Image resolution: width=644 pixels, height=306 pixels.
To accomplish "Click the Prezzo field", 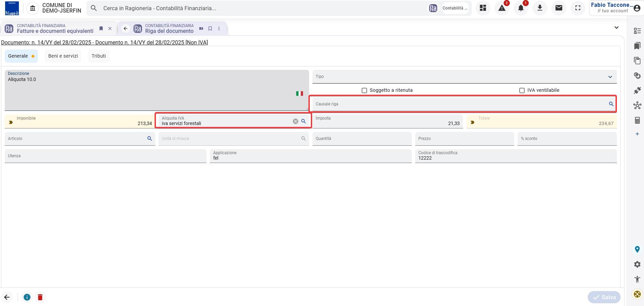I will pyautogui.click(x=465, y=139).
